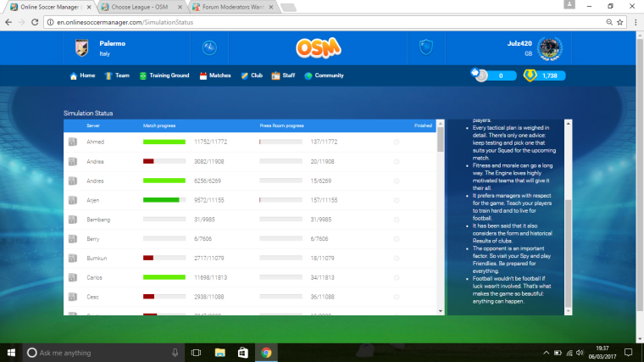The height and width of the screenshot is (362, 644).
Task: Click the OSM logo
Action: [x=319, y=48]
